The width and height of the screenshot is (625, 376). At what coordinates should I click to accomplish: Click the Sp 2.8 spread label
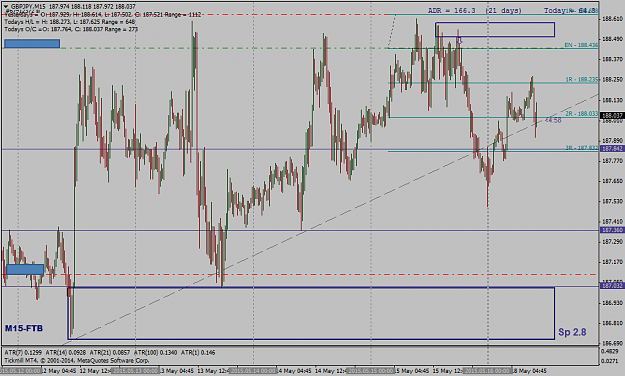coord(572,332)
